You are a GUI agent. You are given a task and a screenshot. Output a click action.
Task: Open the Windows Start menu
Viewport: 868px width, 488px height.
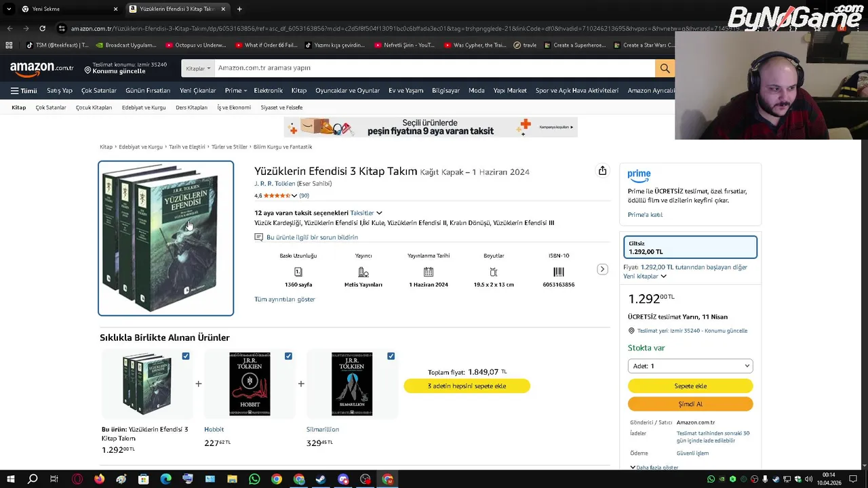coord(10,479)
